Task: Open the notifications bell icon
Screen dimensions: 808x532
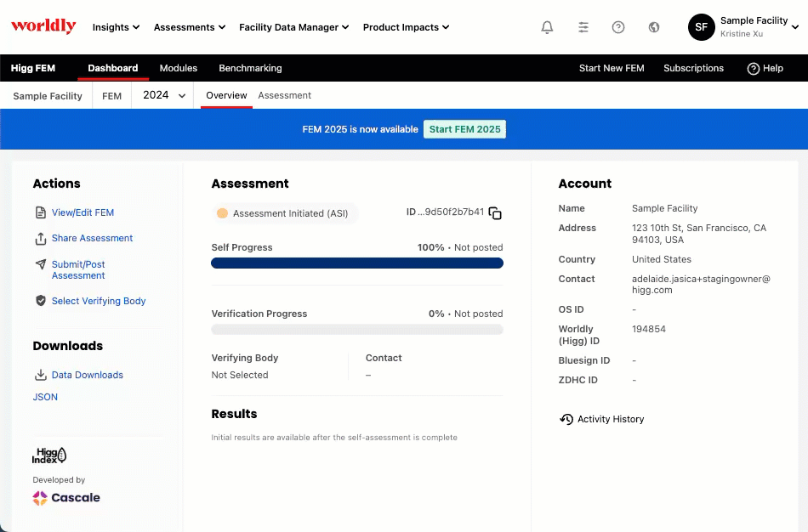Action: pyautogui.click(x=547, y=27)
